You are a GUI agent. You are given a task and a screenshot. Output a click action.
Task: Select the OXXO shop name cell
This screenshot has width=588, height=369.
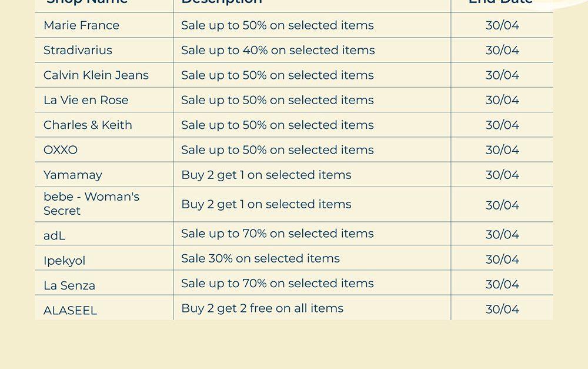[61, 150]
